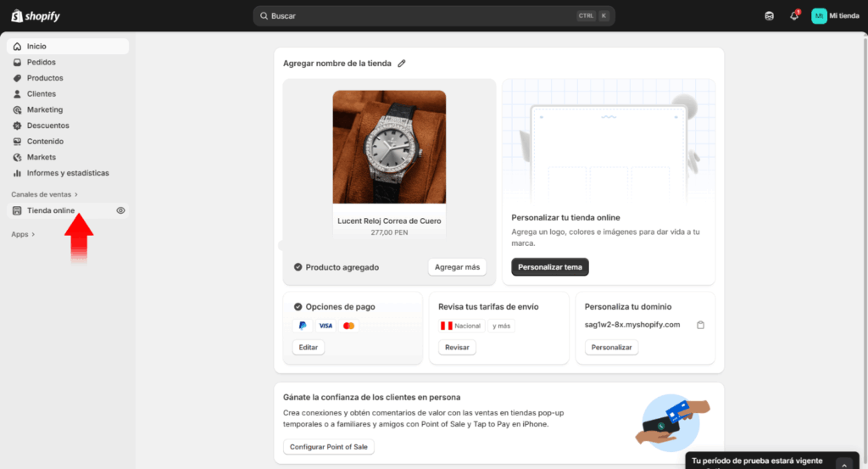Click the Pedidos inbox icon in sidebar
This screenshot has width=868, height=469.
click(18, 62)
